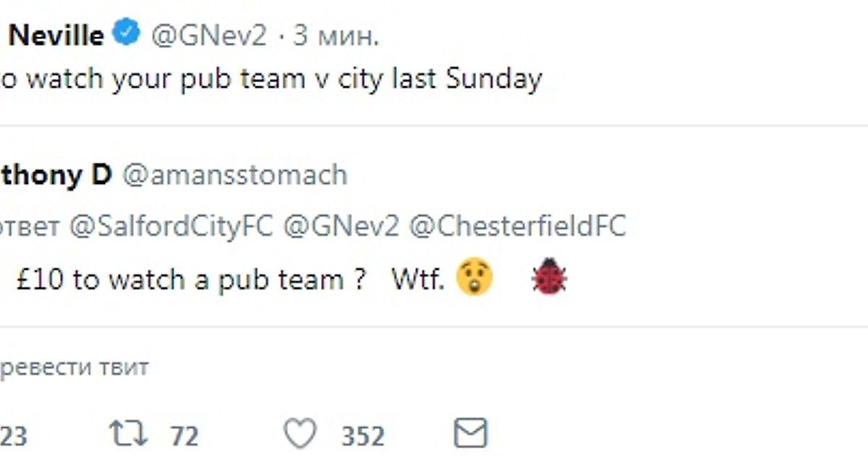
Task: Click the reply count 23
Action: click(13, 436)
